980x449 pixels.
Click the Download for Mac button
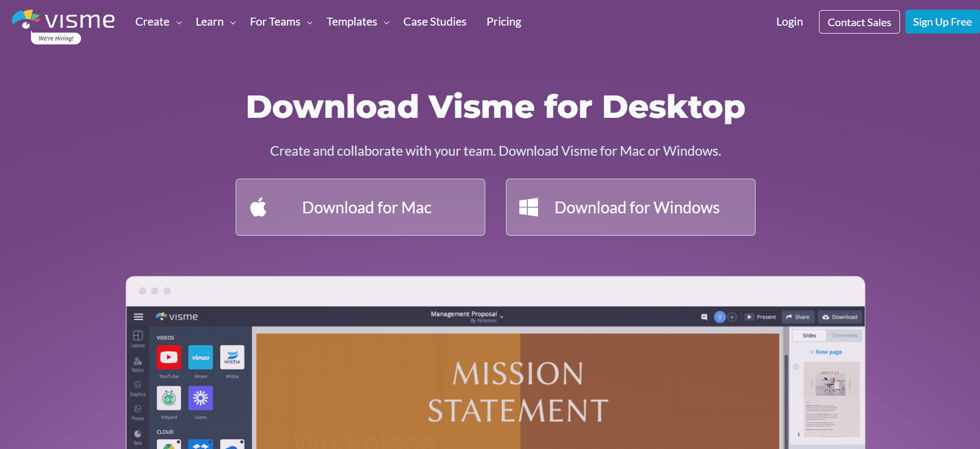point(360,207)
